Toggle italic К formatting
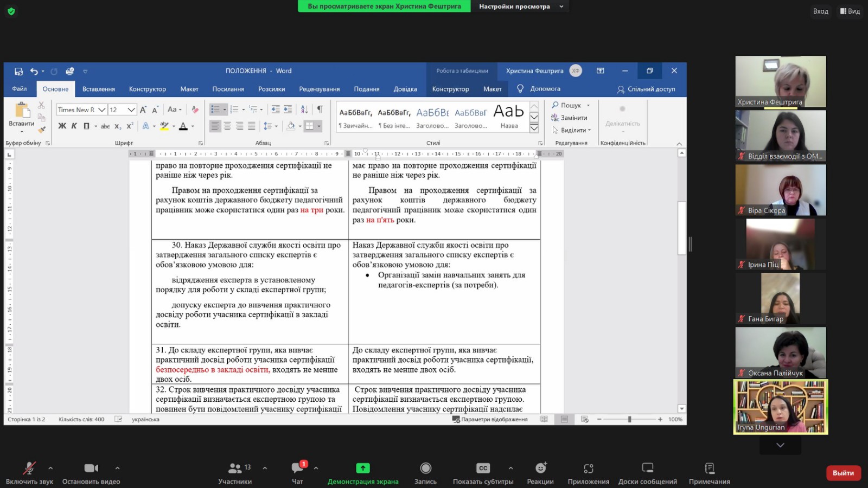Screen dimensions: 868x488 tap(74, 126)
